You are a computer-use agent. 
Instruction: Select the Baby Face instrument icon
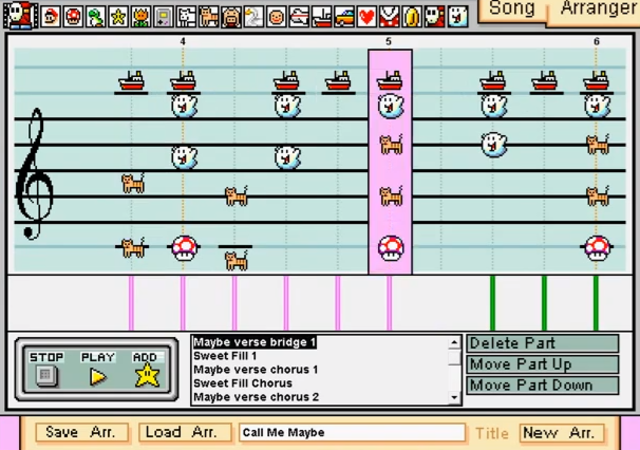point(276,17)
